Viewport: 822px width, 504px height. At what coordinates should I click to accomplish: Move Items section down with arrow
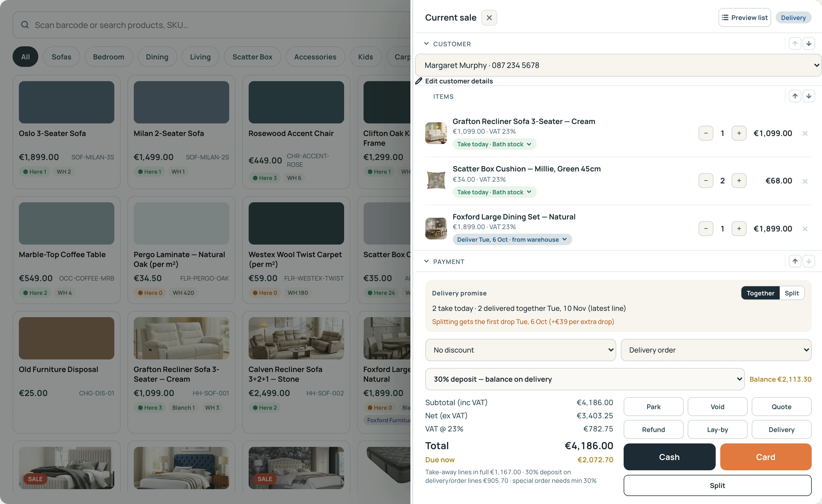pos(809,96)
